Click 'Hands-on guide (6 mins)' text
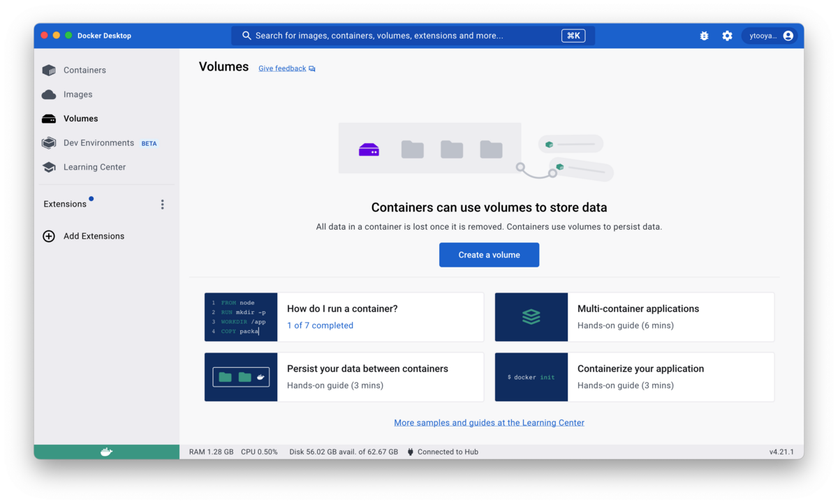Viewport: 838px width, 504px height. (626, 325)
